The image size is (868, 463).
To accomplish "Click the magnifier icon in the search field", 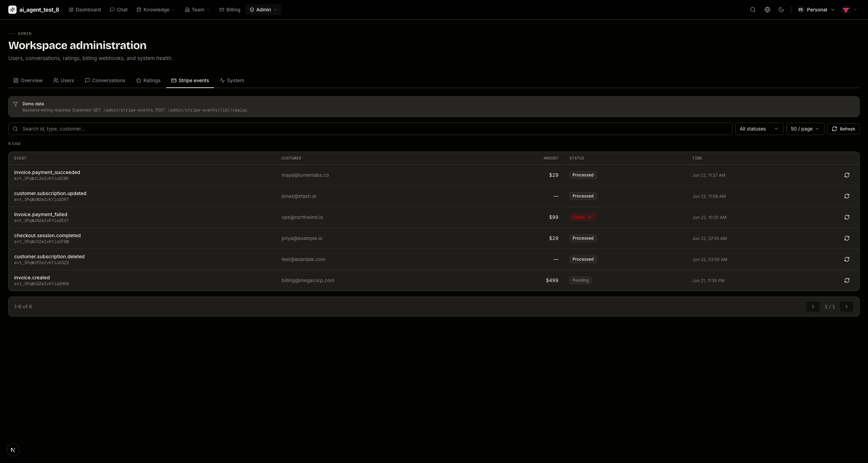I will (x=15, y=129).
